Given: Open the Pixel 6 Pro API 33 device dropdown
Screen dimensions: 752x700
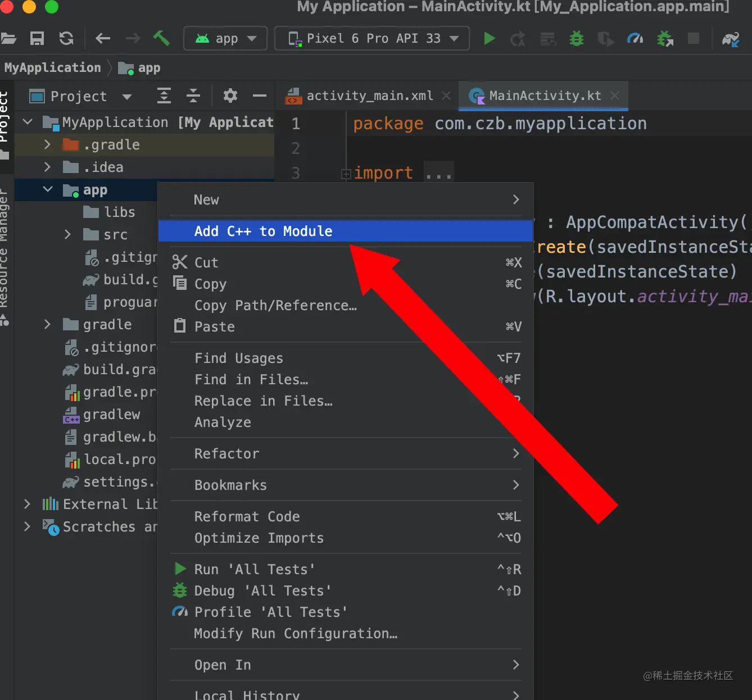Looking at the screenshot, I should pos(372,38).
